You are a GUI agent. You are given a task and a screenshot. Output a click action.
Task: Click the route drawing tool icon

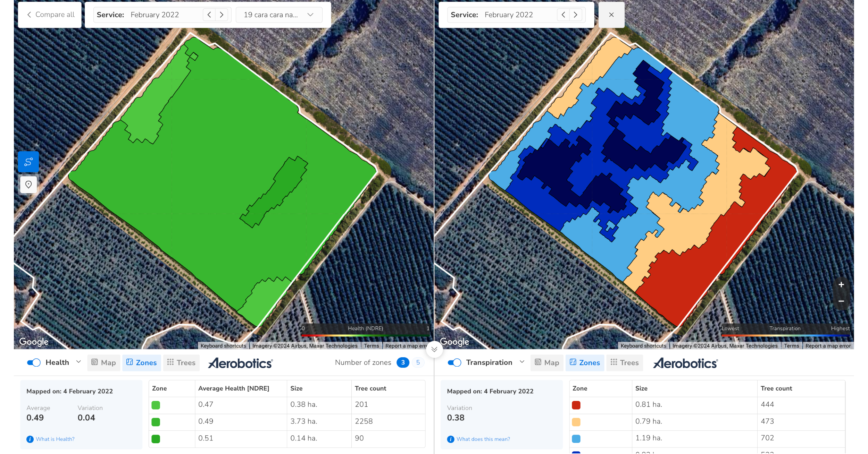coord(28,162)
